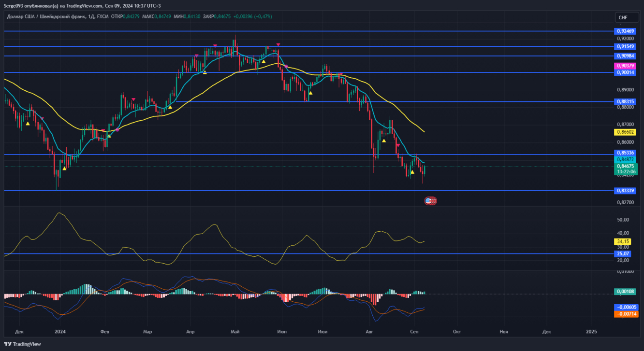
Task: Click the blue 25,07 indicator level label
Action: (623, 253)
